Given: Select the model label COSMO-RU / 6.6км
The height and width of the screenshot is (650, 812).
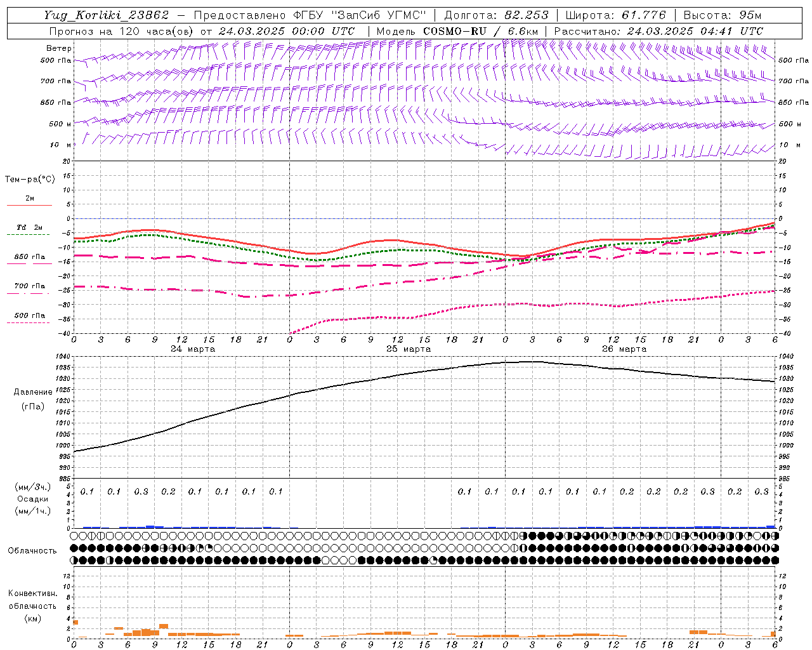Looking at the screenshot, I should (x=480, y=31).
